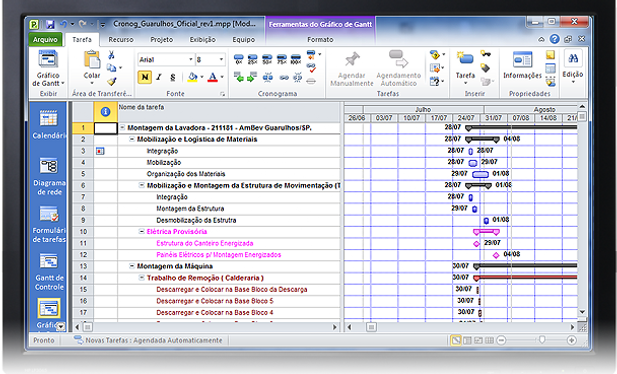The image size is (617, 374).
Task: Click the Edição binoculars icon
Action: coord(573,59)
